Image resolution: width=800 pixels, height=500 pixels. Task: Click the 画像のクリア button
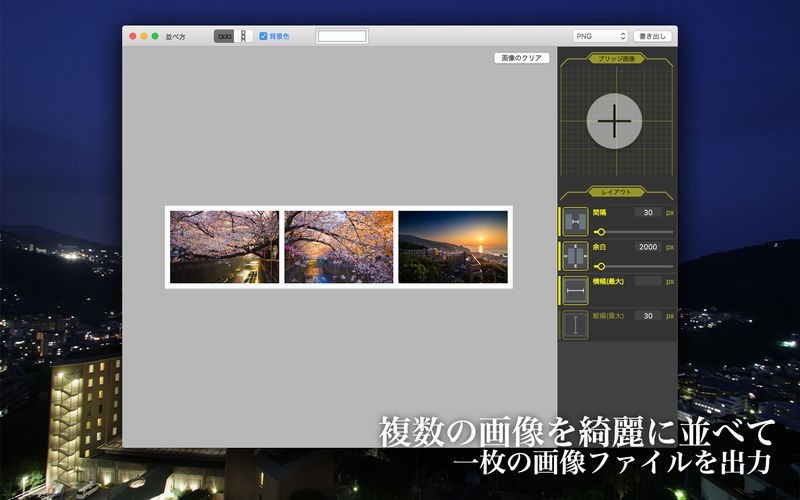[x=522, y=58]
